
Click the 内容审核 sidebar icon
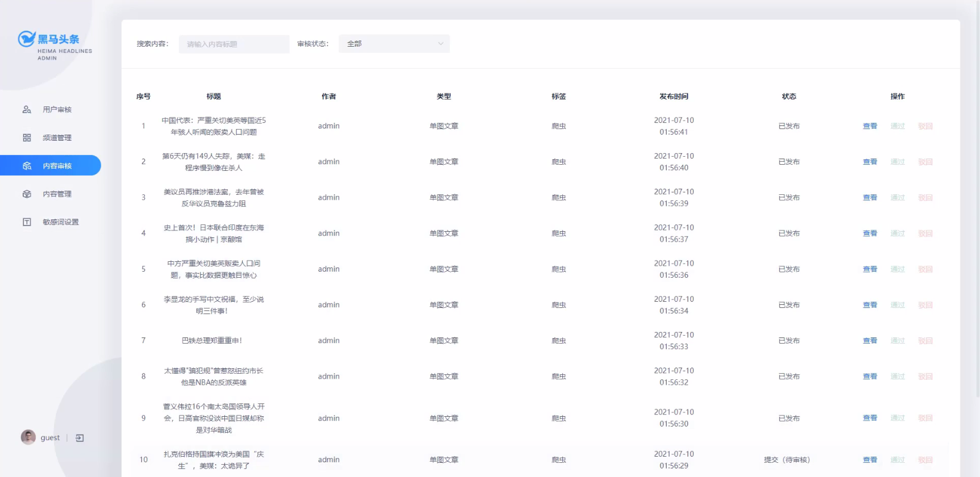click(26, 166)
